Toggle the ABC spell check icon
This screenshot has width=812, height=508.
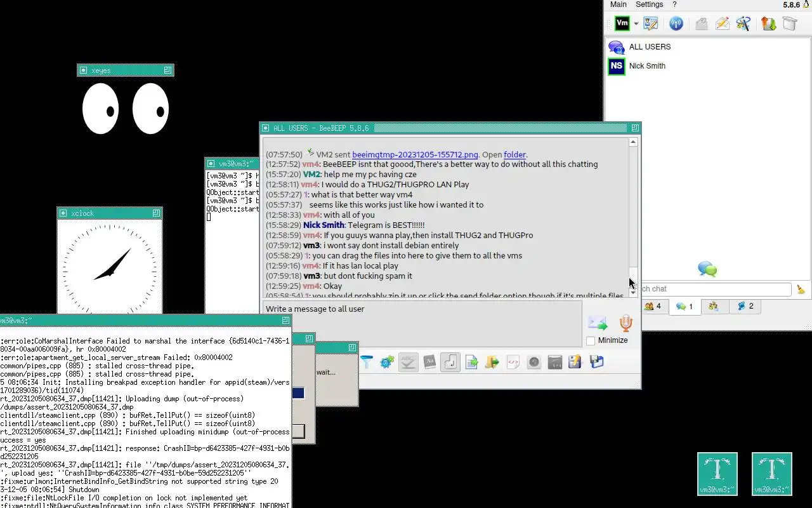408,362
